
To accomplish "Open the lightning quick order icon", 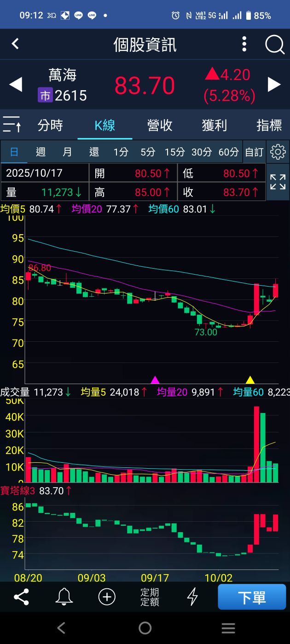I will click(192, 597).
